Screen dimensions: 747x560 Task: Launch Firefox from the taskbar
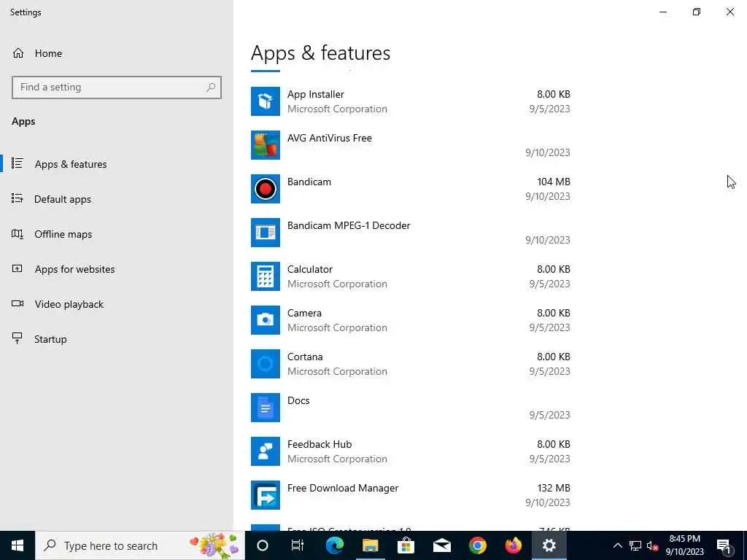[x=513, y=545]
